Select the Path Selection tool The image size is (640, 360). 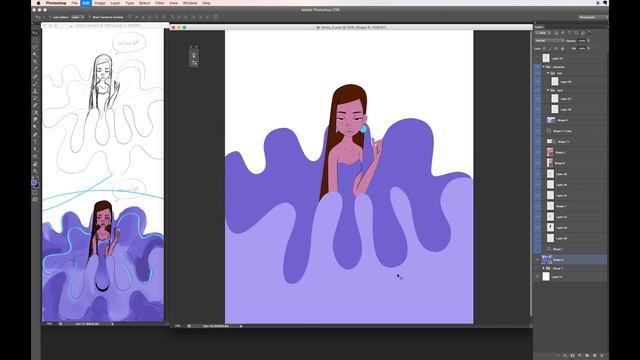coord(35,149)
